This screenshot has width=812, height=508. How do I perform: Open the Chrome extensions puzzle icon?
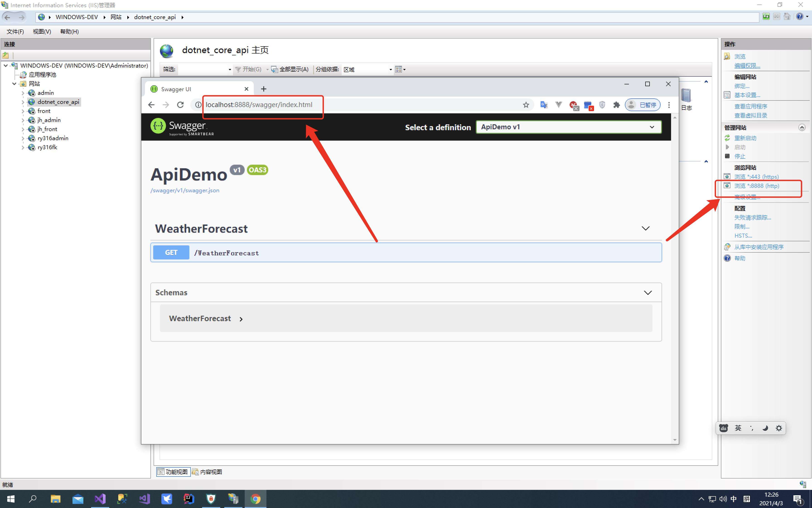[616, 105]
